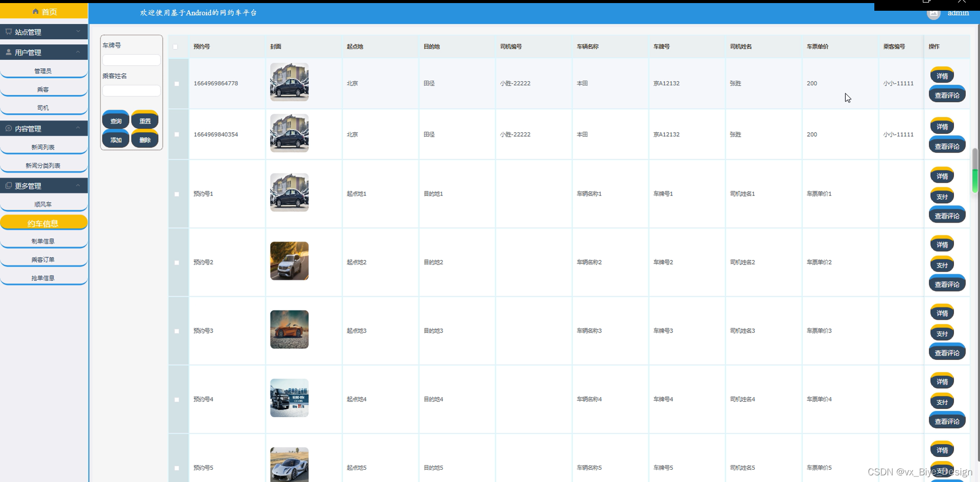Viewport: 980px width, 482px height.
Task: Click 查看评论 for 预约号4 row
Action: coord(947,421)
